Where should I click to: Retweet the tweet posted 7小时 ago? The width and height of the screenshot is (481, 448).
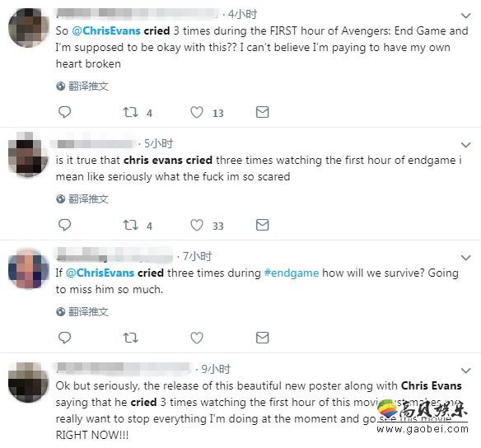pyautogui.click(x=130, y=338)
